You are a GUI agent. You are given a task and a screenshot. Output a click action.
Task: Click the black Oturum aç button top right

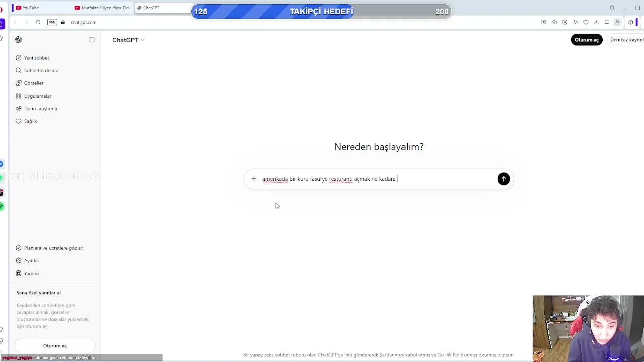tap(587, 40)
